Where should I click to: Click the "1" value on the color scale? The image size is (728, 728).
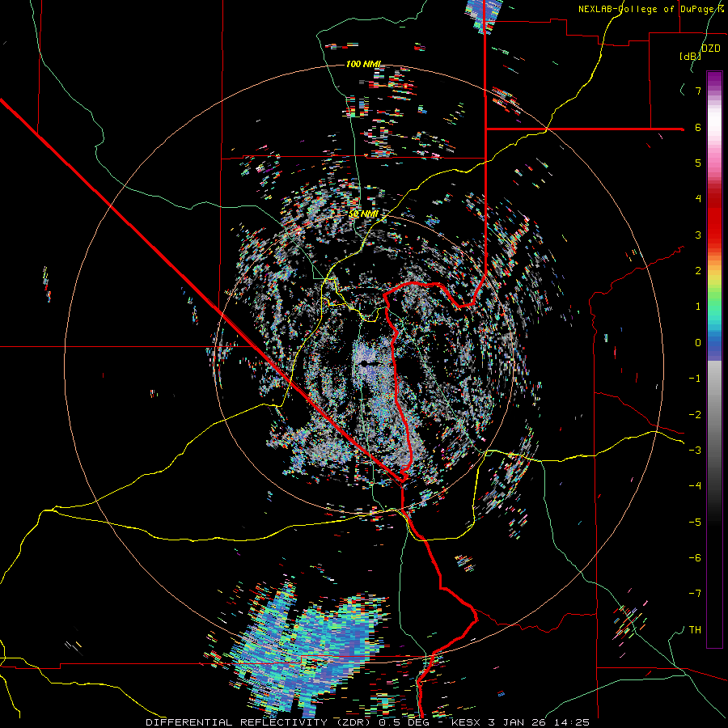coord(698,307)
